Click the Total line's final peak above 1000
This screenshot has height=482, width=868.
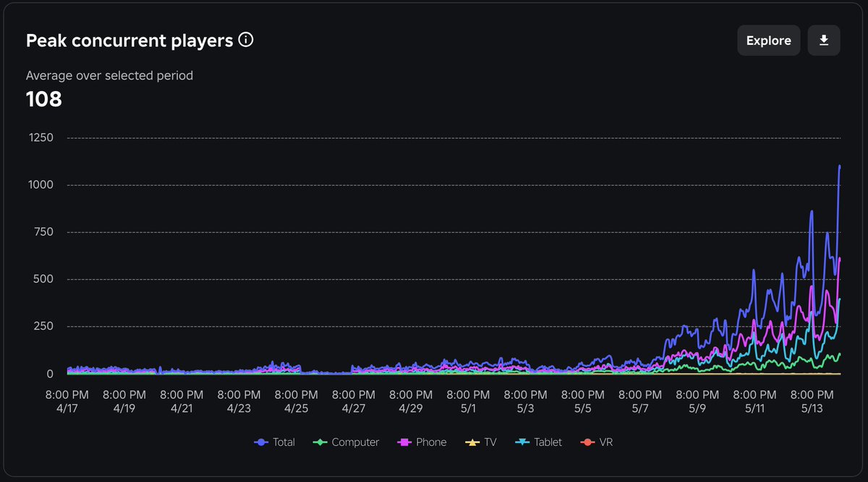[x=839, y=166]
